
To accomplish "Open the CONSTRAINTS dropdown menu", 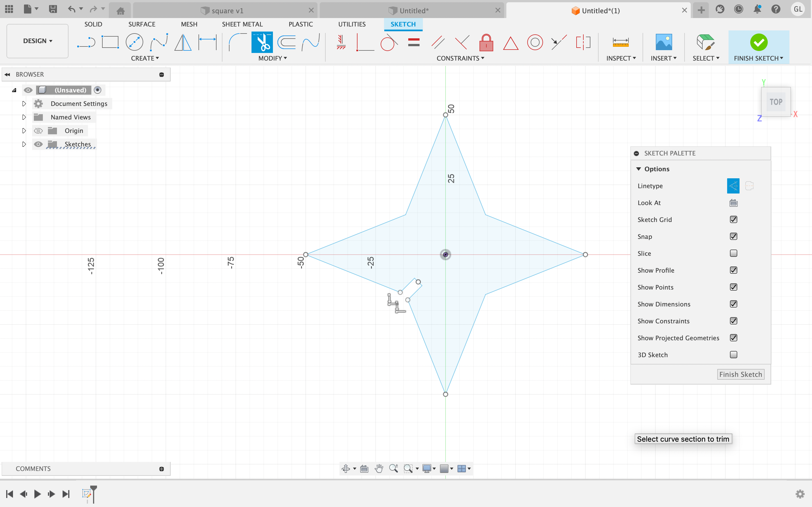I will [460, 58].
